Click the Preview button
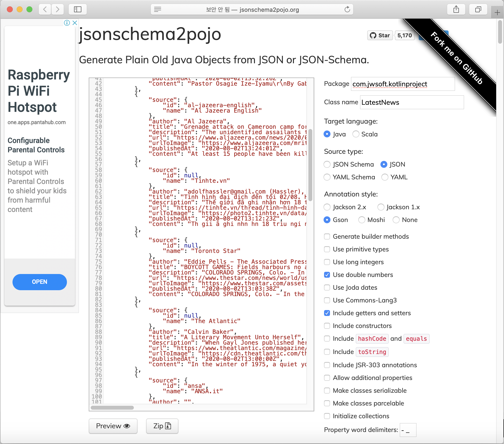This screenshot has height=444, width=504. pyautogui.click(x=113, y=426)
